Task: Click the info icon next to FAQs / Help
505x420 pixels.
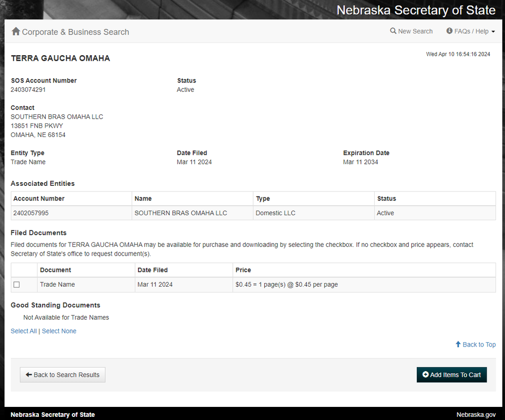Action: (x=449, y=31)
